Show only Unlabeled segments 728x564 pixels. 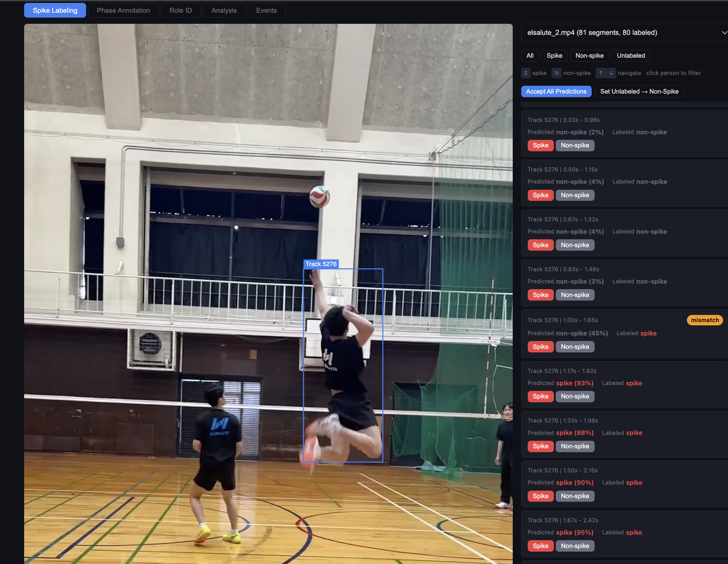coord(630,56)
